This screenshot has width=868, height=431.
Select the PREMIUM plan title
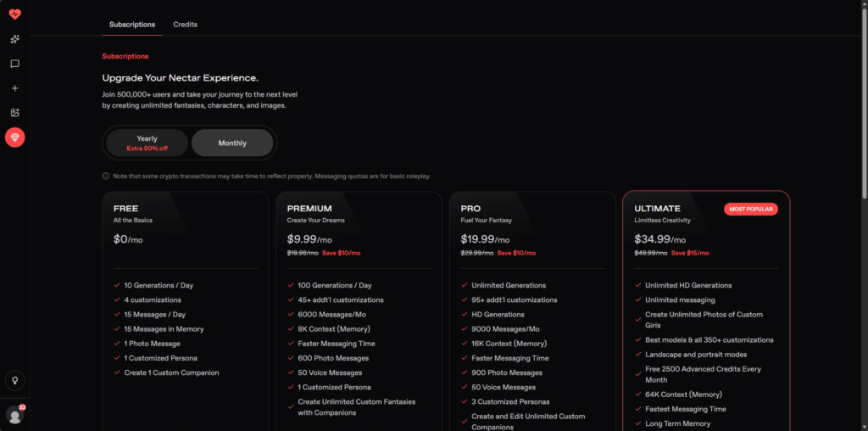pyautogui.click(x=309, y=209)
